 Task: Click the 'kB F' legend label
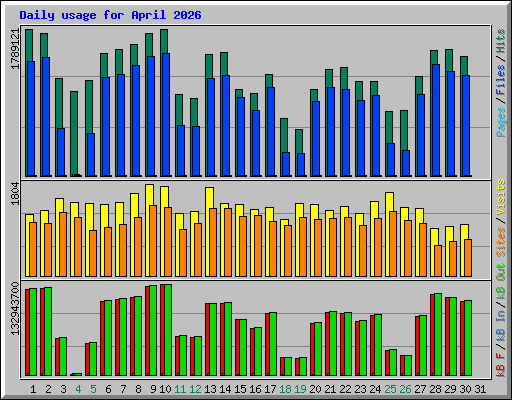(501, 365)
